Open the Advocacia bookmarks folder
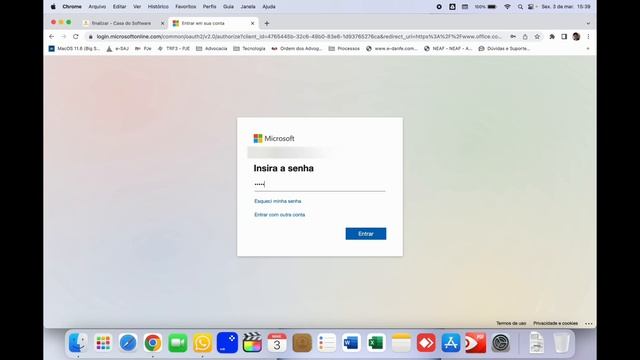 (x=211, y=49)
